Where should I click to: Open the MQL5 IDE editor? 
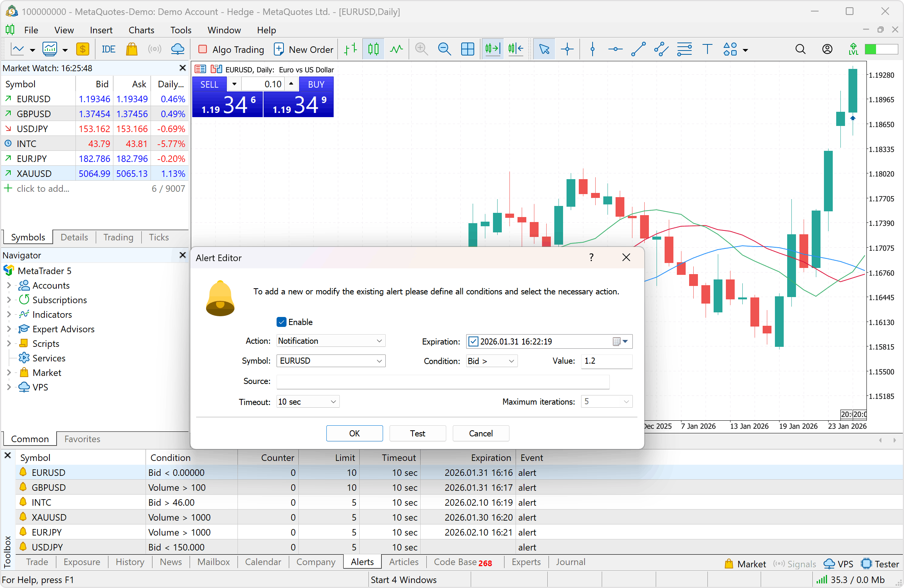point(108,49)
